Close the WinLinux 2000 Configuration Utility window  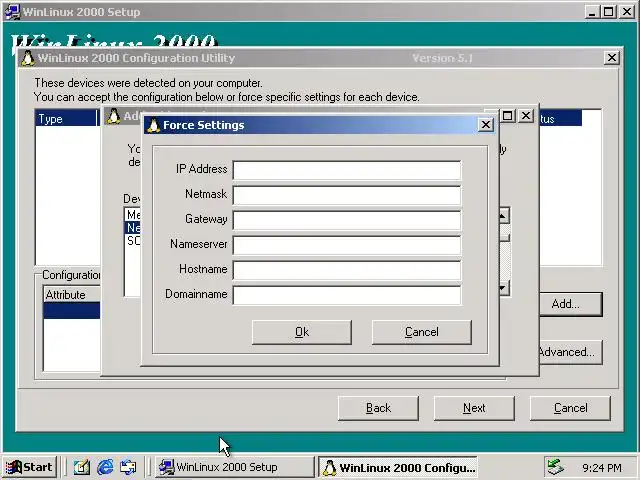611,58
